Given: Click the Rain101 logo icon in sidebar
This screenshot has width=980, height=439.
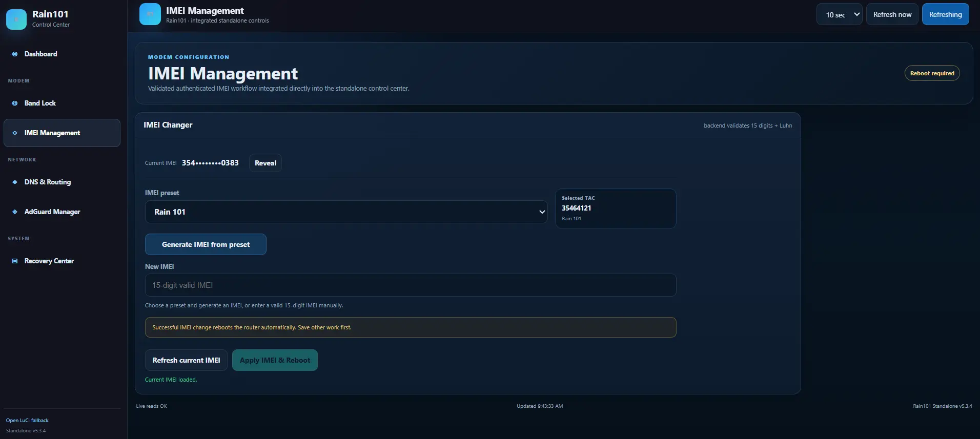Looking at the screenshot, I should tap(16, 19).
